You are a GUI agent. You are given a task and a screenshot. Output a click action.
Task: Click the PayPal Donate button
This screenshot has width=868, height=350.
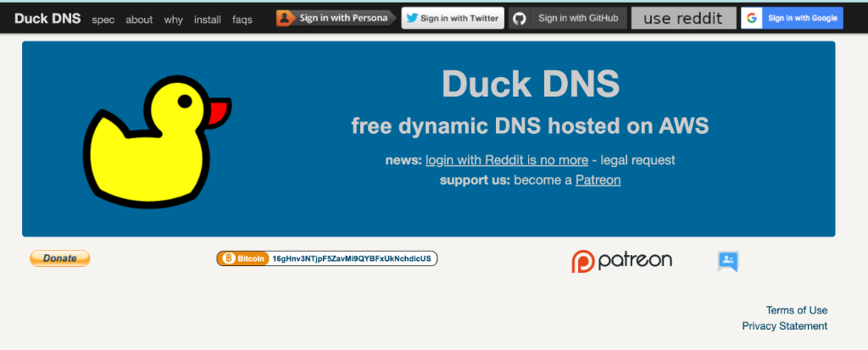coord(60,258)
